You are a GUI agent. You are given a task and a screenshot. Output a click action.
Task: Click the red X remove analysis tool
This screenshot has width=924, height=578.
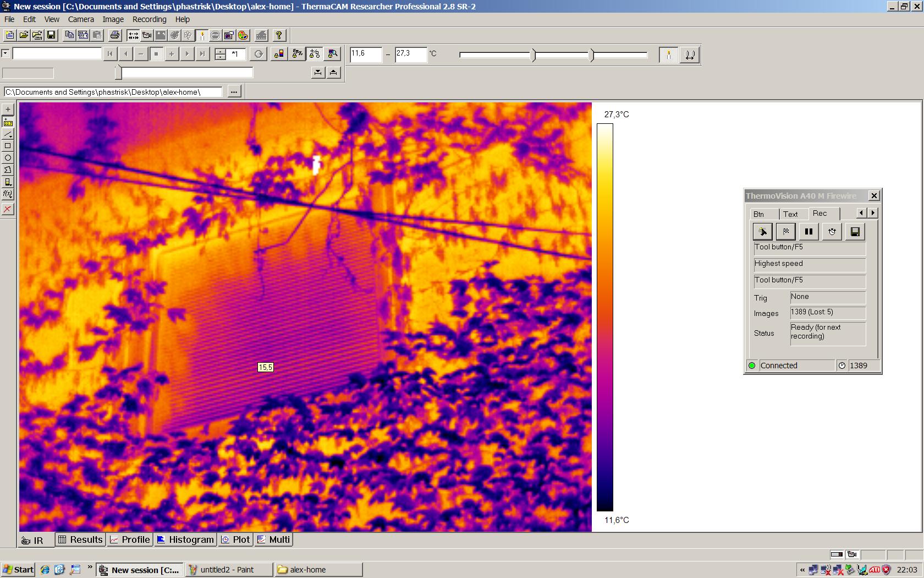(8, 209)
